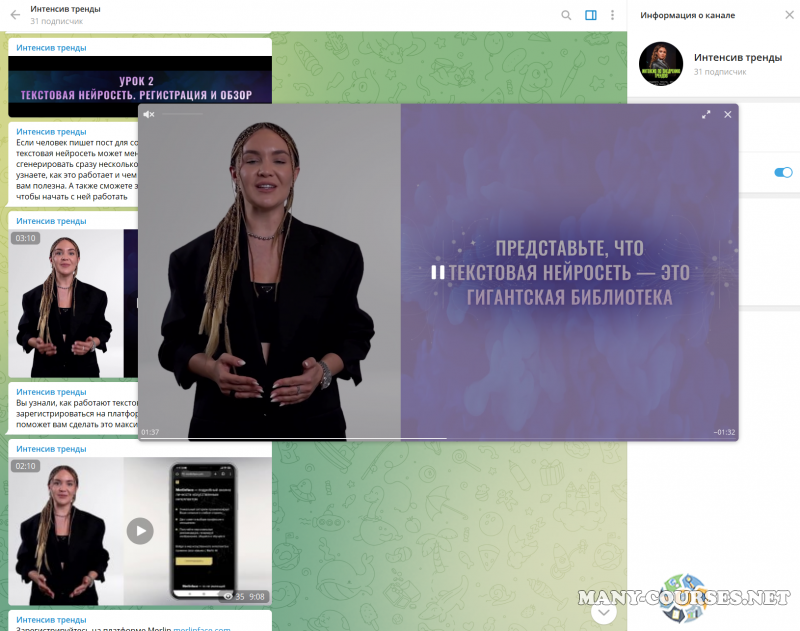Close the floating video player
The width and height of the screenshot is (800, 631).
tap(728, 115)
